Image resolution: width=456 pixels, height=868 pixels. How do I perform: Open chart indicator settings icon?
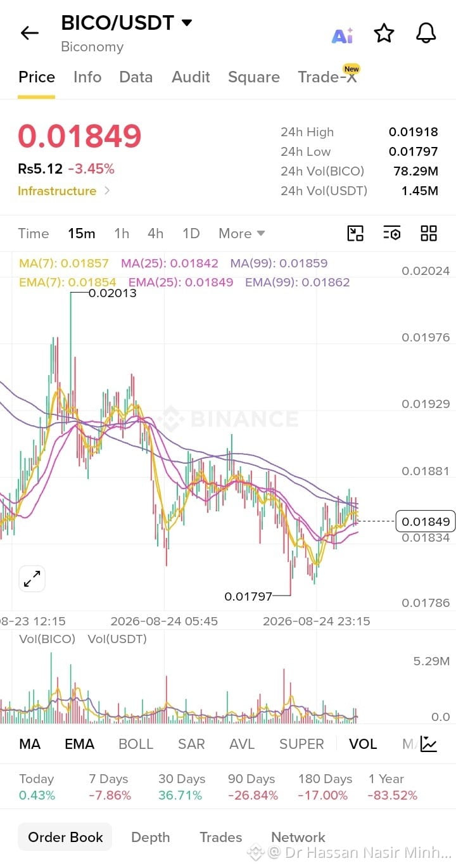392,233
